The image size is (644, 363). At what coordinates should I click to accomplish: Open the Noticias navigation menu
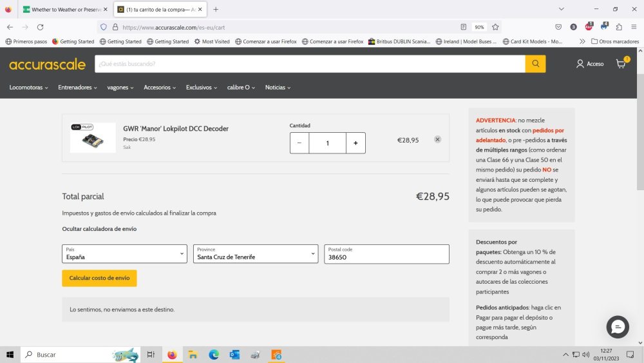click(278, 87)
